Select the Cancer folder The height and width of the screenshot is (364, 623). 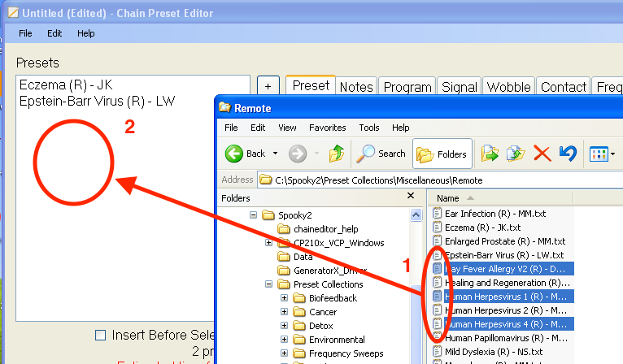point(323,312)
